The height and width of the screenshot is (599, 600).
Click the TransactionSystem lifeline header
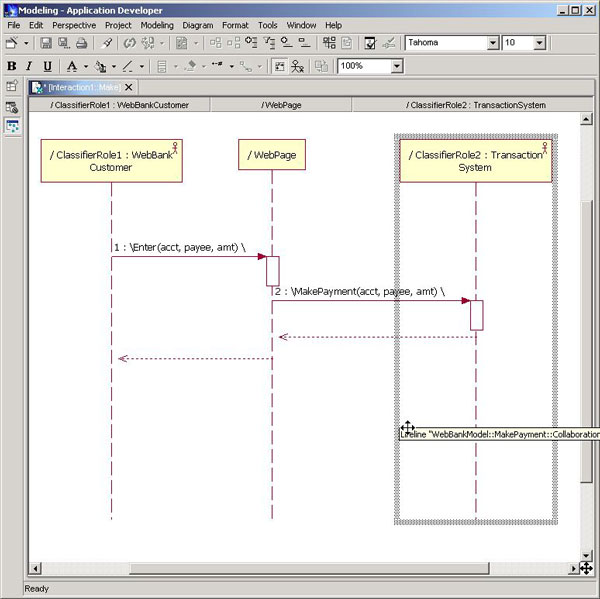473,105
